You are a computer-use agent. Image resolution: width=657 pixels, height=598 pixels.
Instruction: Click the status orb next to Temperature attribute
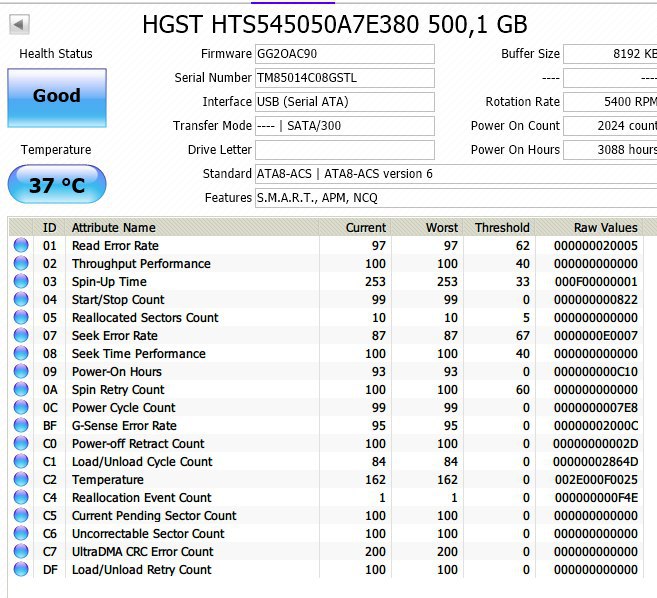click(21, 479)
